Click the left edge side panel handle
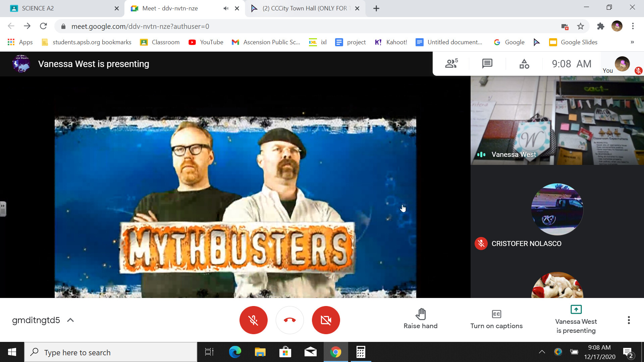This screenshot has height=362, width=644. click(3, 209)
